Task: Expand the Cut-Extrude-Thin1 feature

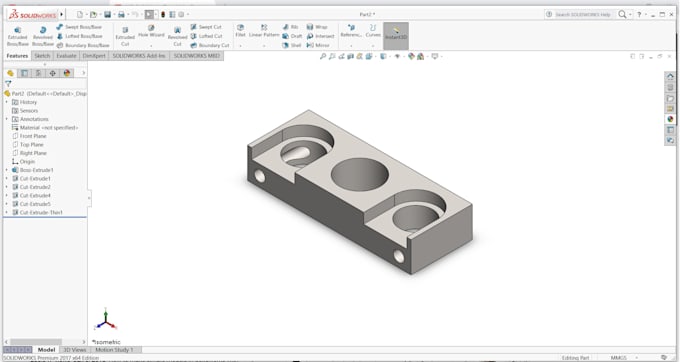Action: [7, 212]
